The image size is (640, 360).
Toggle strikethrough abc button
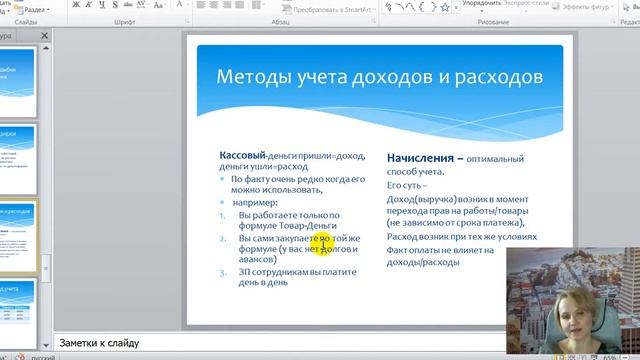click(x=128, y=4)
